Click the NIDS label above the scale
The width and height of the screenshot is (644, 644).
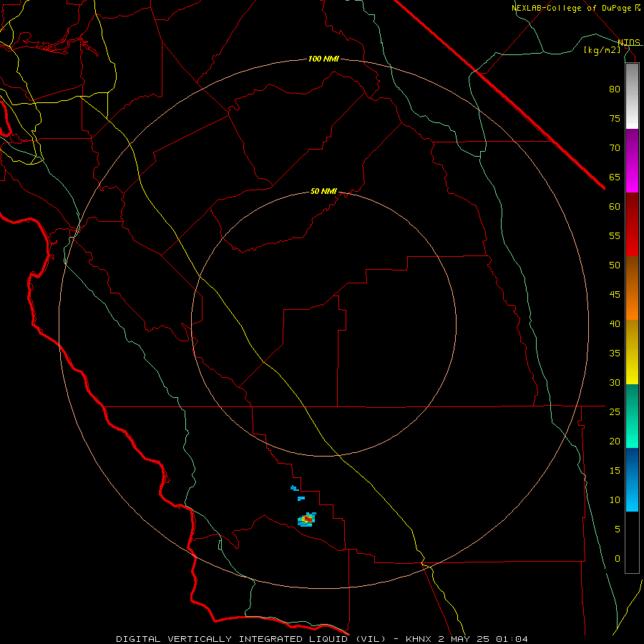coord(629,43)
